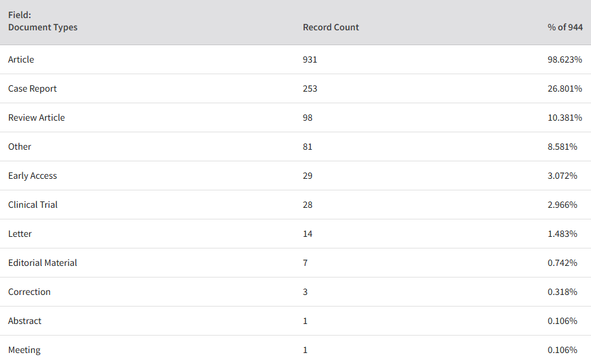This screenshot has height=364, width=591.
Task: Open the Review Article document type
Action: (x=37, y=117)
